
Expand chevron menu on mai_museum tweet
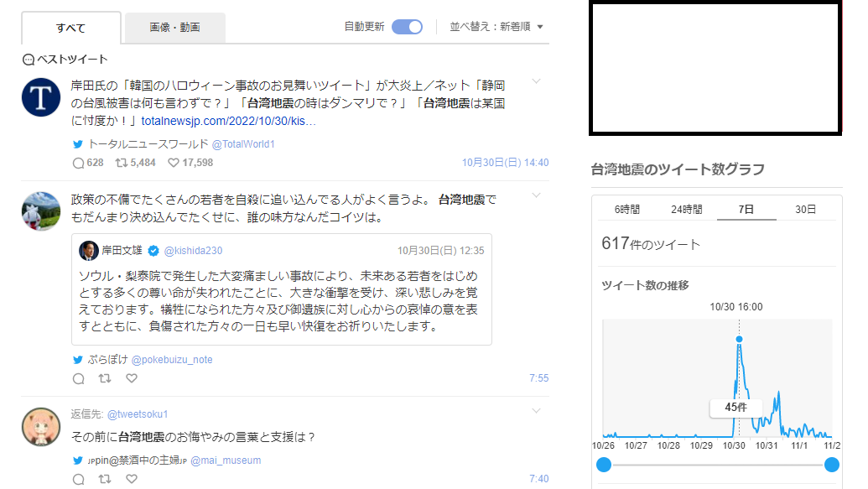pyautogui.click(x=536, y=411)
